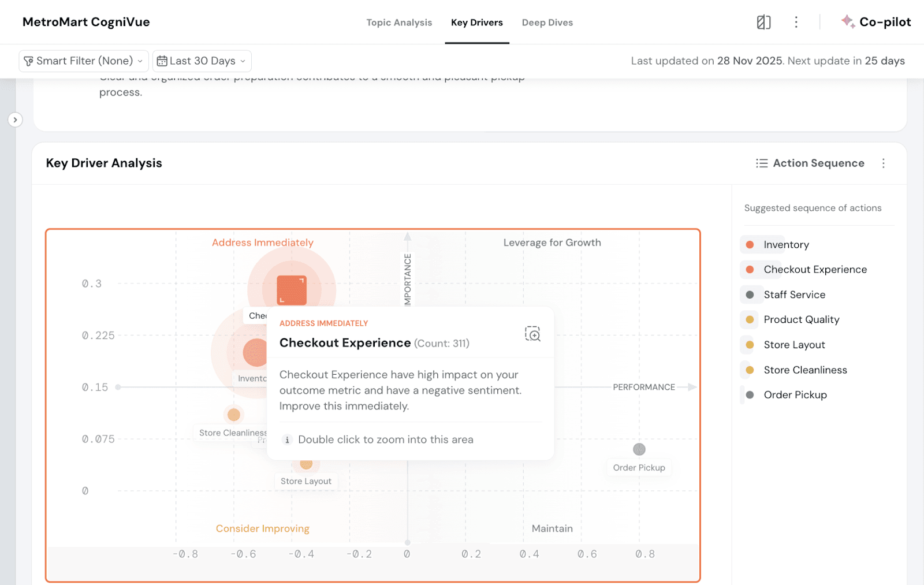Click the info icon beside zoom hint
The height and width of the screenshot is (585, 924).
[287, 440]
